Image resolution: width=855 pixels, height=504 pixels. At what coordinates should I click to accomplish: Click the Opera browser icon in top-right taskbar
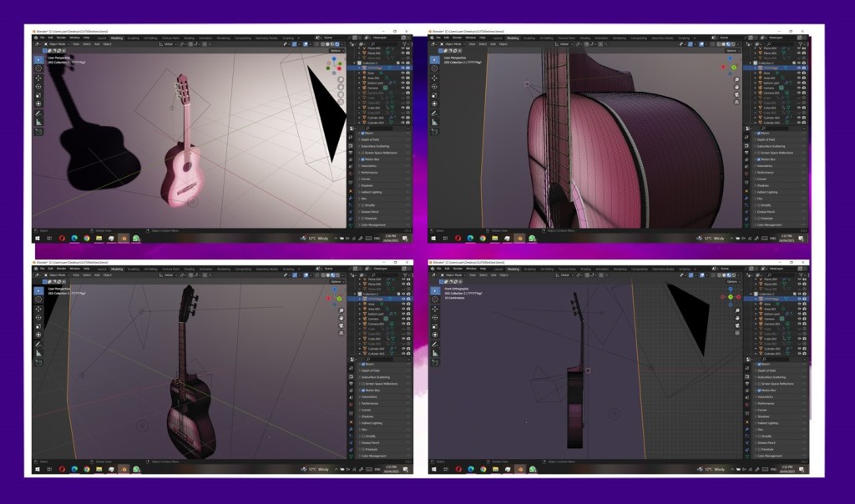(457, 238)
